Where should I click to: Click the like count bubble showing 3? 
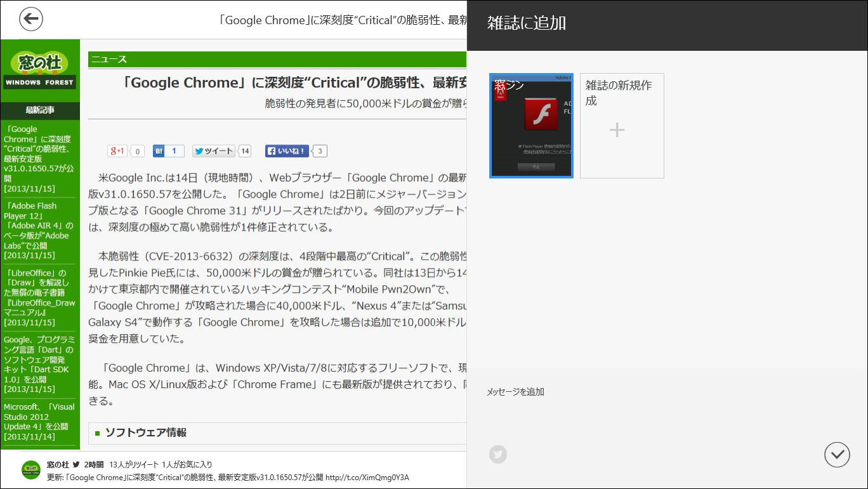319,151
